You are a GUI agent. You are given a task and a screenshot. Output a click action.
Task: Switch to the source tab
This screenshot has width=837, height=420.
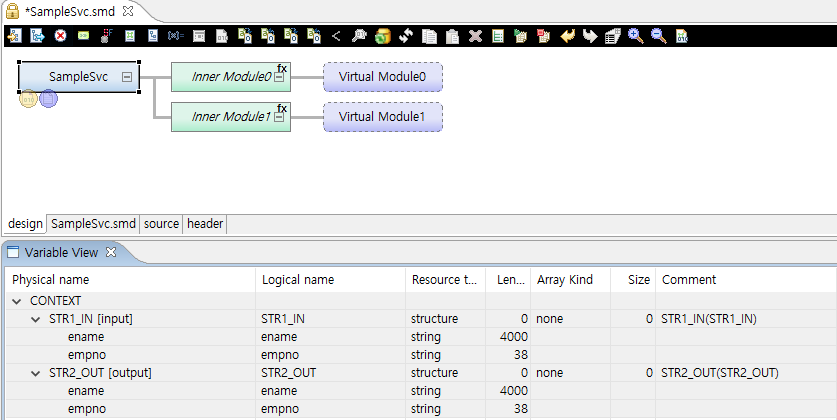(x=161, y=224)
